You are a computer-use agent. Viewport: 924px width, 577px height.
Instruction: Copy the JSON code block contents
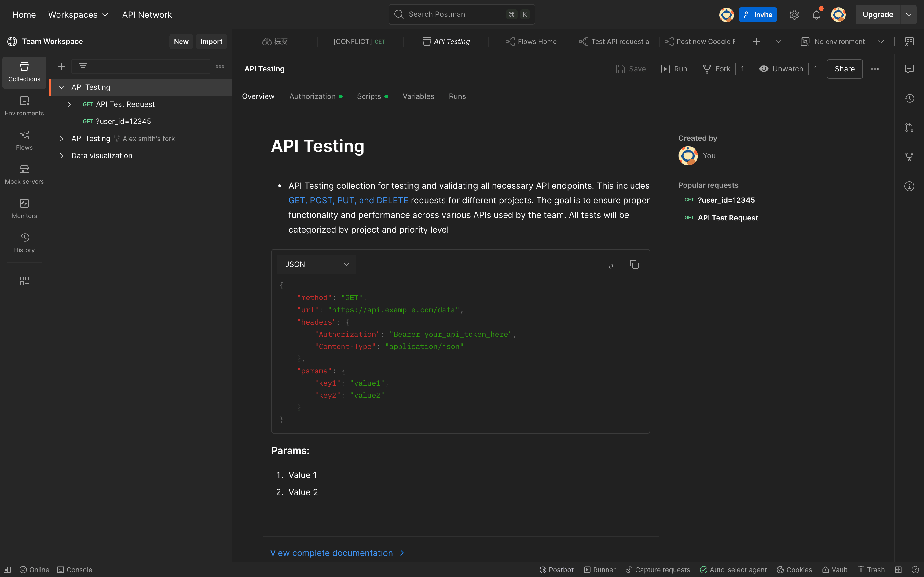pyautogui.click(x=634, y=264)
